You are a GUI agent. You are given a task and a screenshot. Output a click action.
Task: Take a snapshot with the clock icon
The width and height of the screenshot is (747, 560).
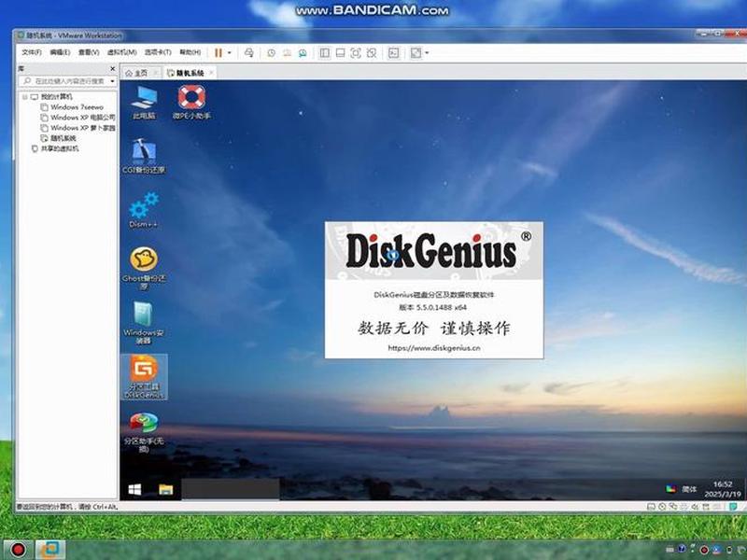(271, 53)
